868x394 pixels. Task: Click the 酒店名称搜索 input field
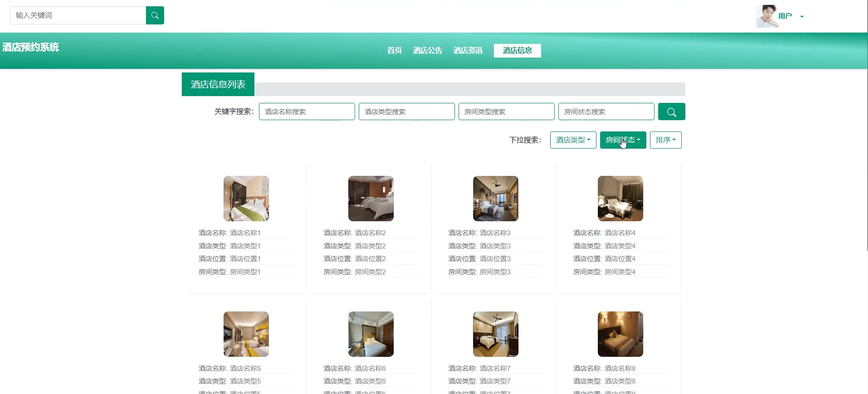click(x=307, y=112)
